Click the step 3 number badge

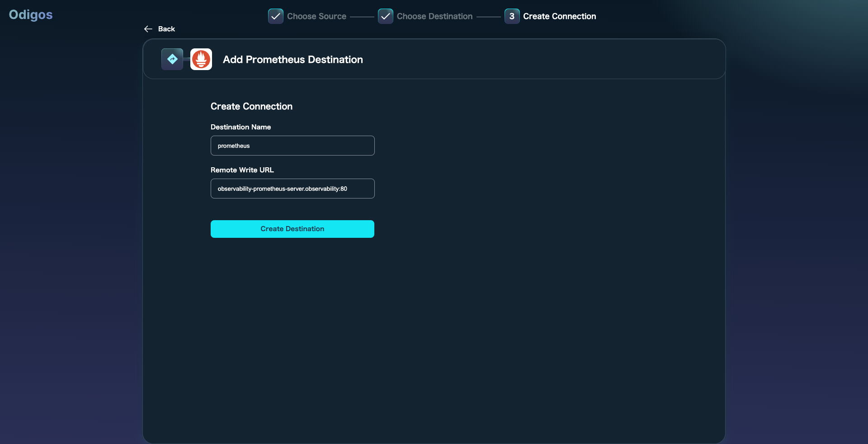coord(512,16)
